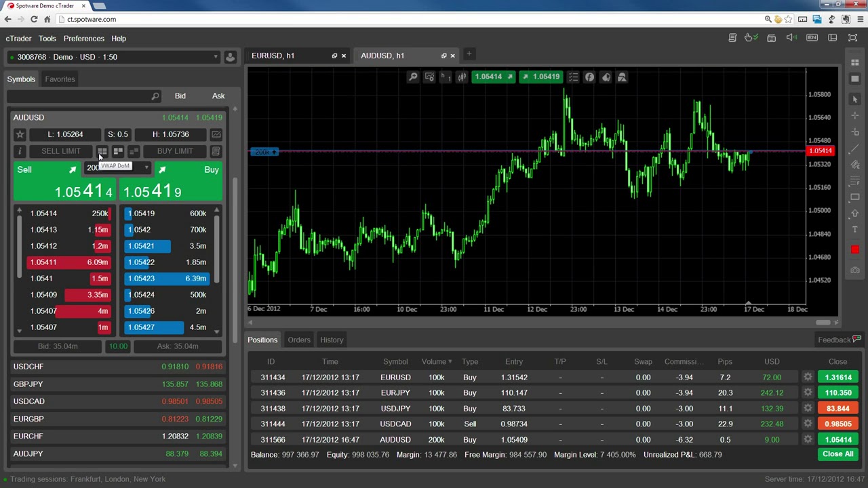Click the BUY LIMIT button
The height and width of the screenshot is (488, 868).
click(x=175, y=151)
